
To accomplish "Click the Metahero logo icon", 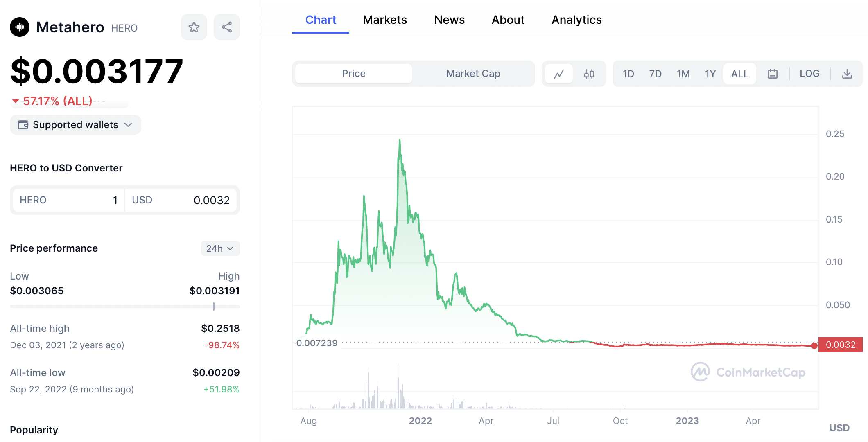I will point(20,27).
